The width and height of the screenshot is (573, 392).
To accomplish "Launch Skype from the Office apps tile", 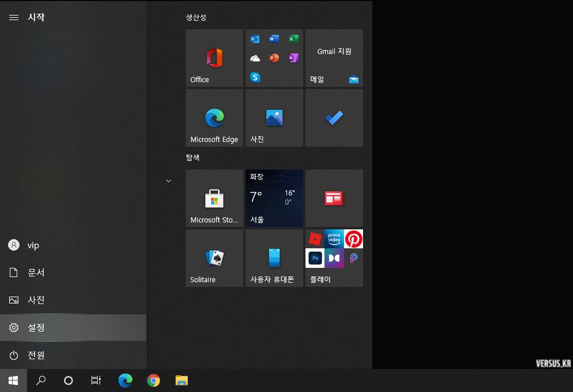I will coord(255,78).
